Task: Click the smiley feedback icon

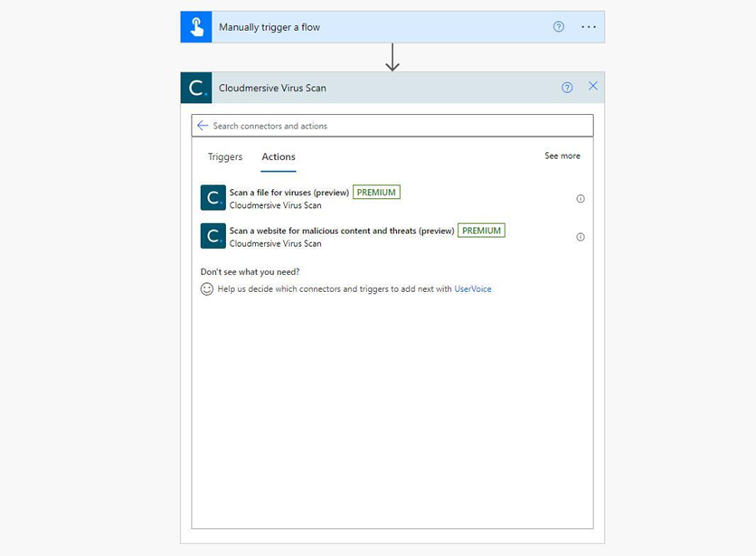Action: (207, 289)
